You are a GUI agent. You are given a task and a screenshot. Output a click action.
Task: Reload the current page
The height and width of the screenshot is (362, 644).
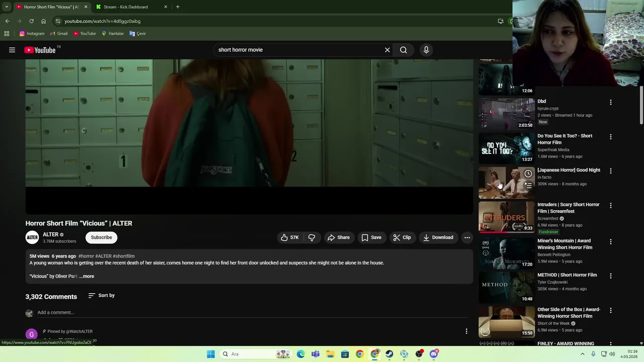click(31, 21)
